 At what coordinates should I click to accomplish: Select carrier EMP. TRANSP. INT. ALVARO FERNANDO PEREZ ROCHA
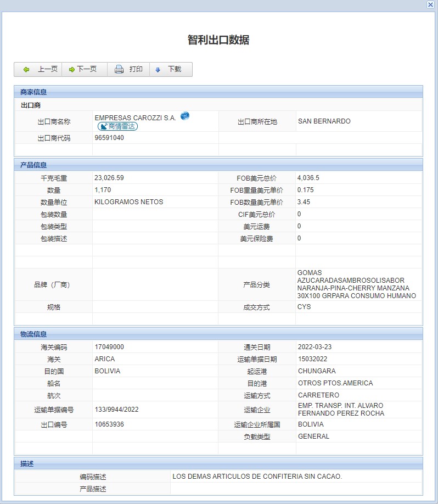(x=341, y=410)
